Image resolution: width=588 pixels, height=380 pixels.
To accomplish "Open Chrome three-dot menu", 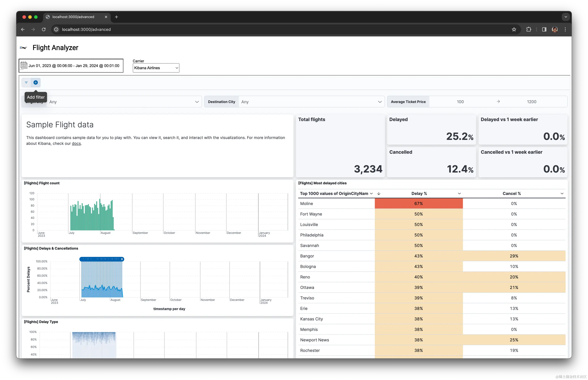I will tap(565, 29).
